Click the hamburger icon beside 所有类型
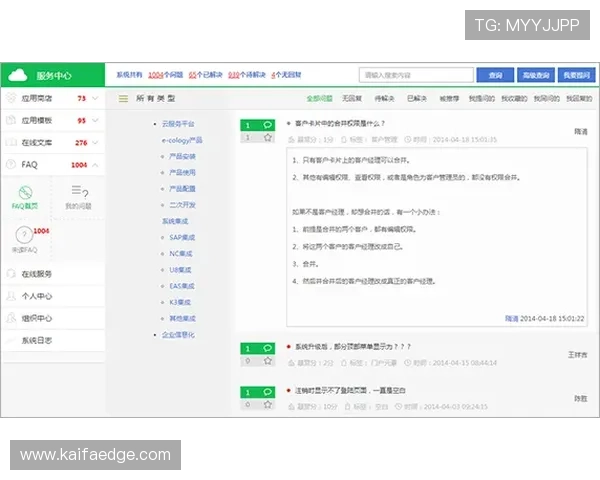This screenshot has width=600, height=480. click(x=123, y=99)
